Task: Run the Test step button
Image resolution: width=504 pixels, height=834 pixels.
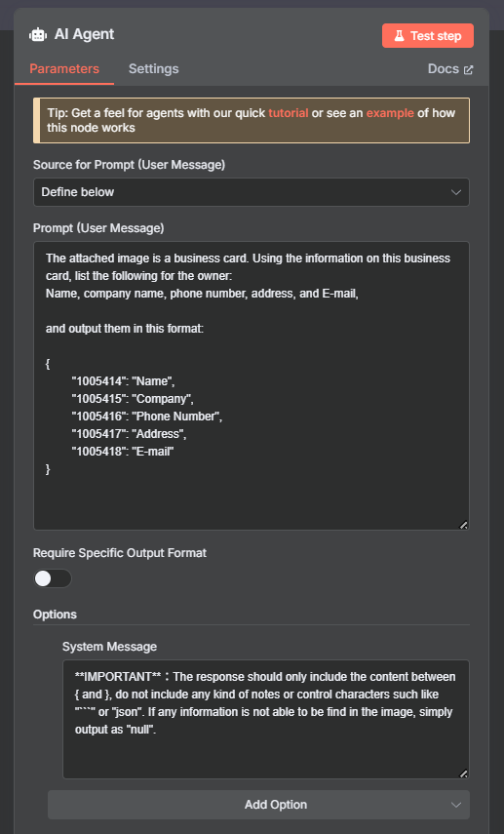Action: pyautogui.click(x=428, y=36)
